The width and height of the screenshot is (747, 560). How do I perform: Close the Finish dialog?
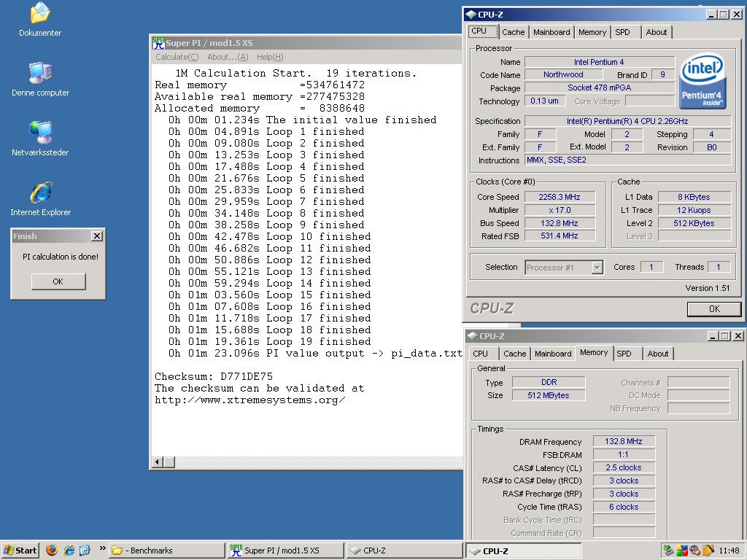click(97, 236)
